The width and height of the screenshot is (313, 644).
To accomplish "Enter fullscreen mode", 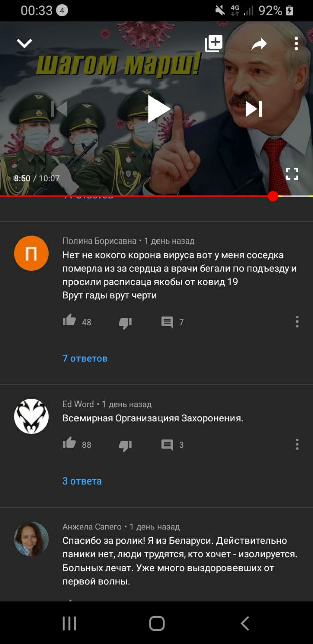I will point(292,174).
